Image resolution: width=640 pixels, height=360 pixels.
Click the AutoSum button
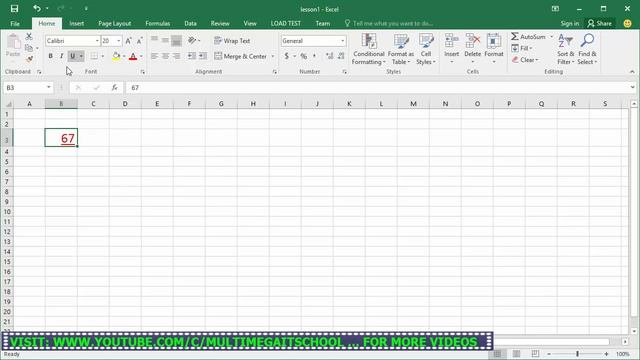click(529, 37)
